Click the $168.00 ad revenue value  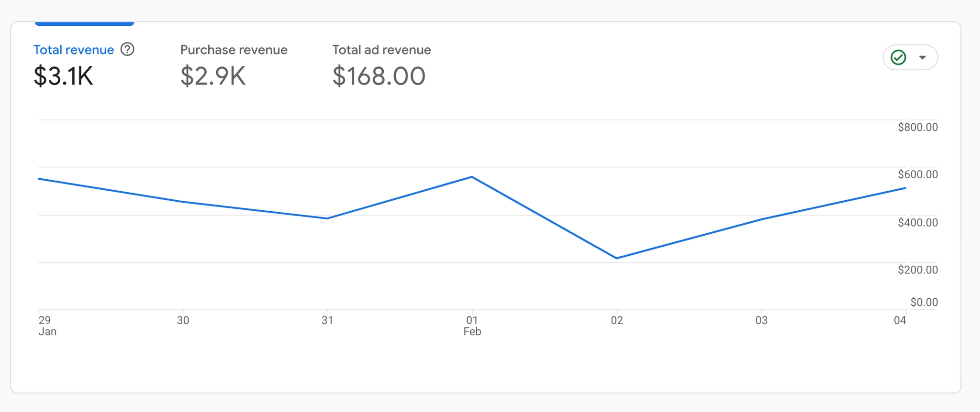(x=379, y=76)
